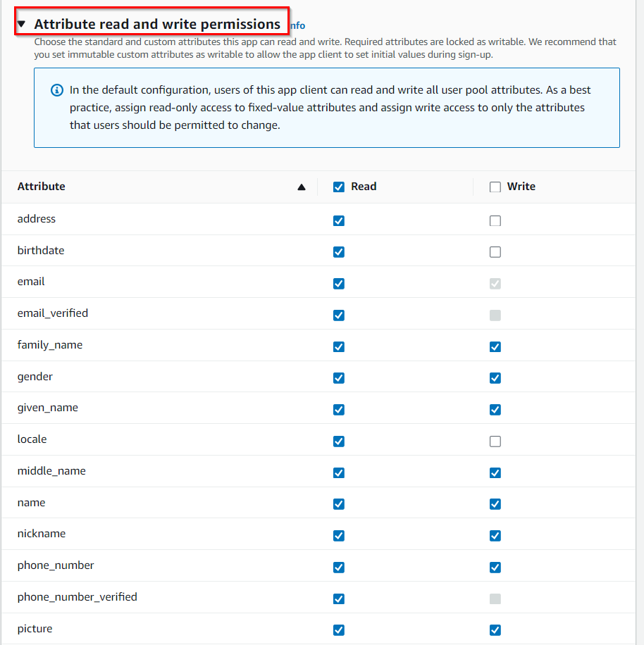Disable Write permission for picture

click(x=495, y=630)
